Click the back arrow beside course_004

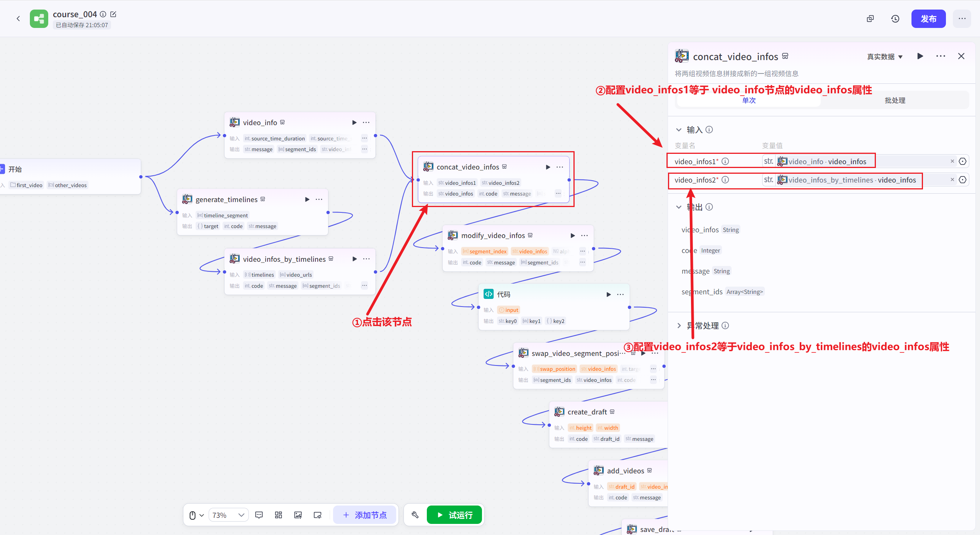[x=18, y=18]
